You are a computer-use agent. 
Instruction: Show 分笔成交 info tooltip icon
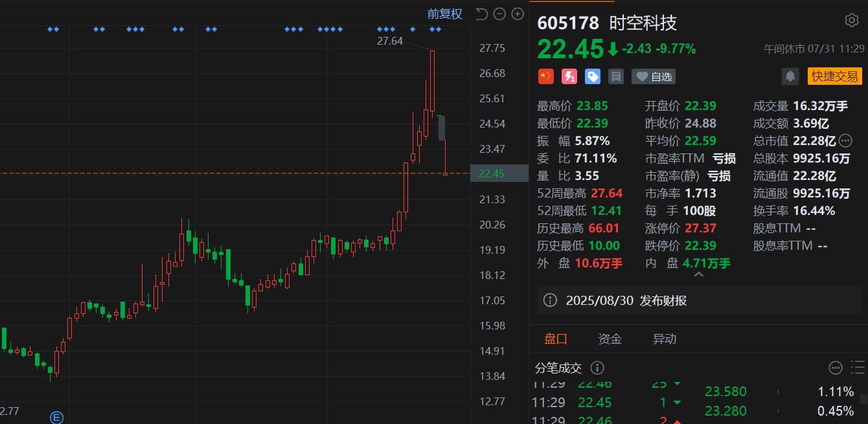(597, 368)
